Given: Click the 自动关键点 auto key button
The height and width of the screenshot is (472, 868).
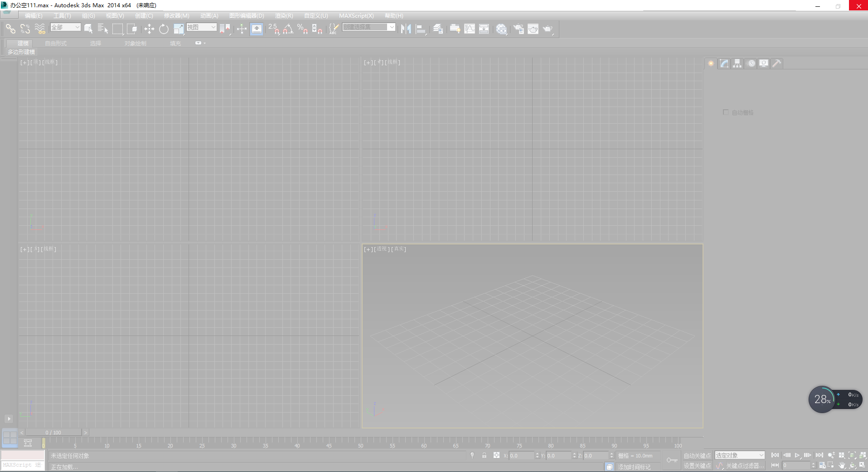Looking at the screenshot, I should tap(697, 456).
